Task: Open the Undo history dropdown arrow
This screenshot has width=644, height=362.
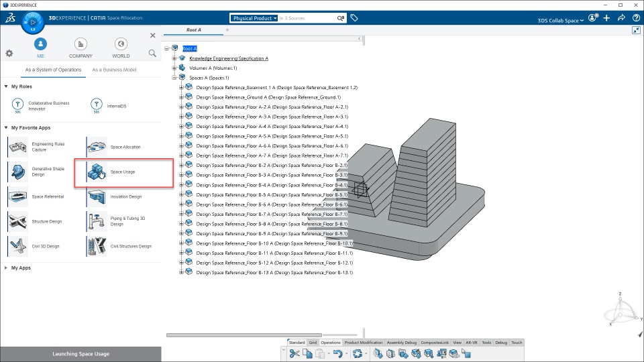Action: 346,353
